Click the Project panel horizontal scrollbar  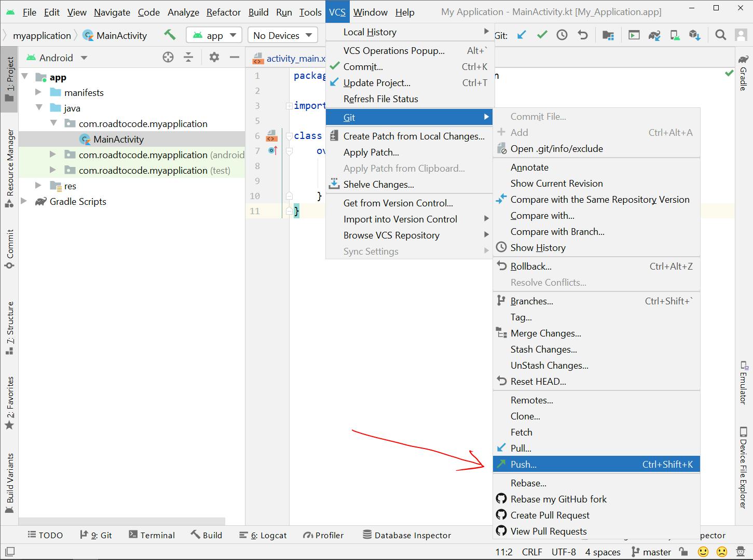pyautogui.click(x=122, y=522)
